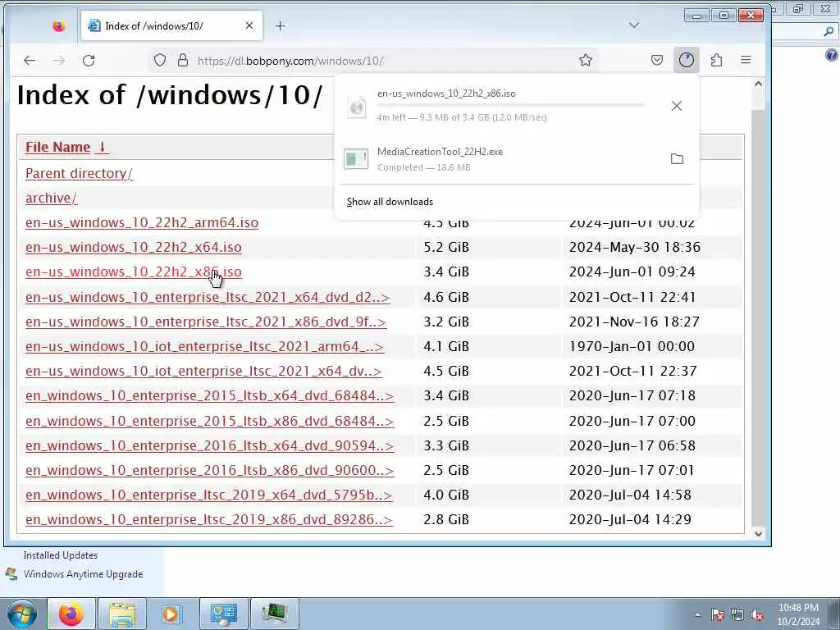Screen dimensions: 840x630
Task: Bookmark this page with the star icon
Action: pyautogui.click(x=586, y=60)
